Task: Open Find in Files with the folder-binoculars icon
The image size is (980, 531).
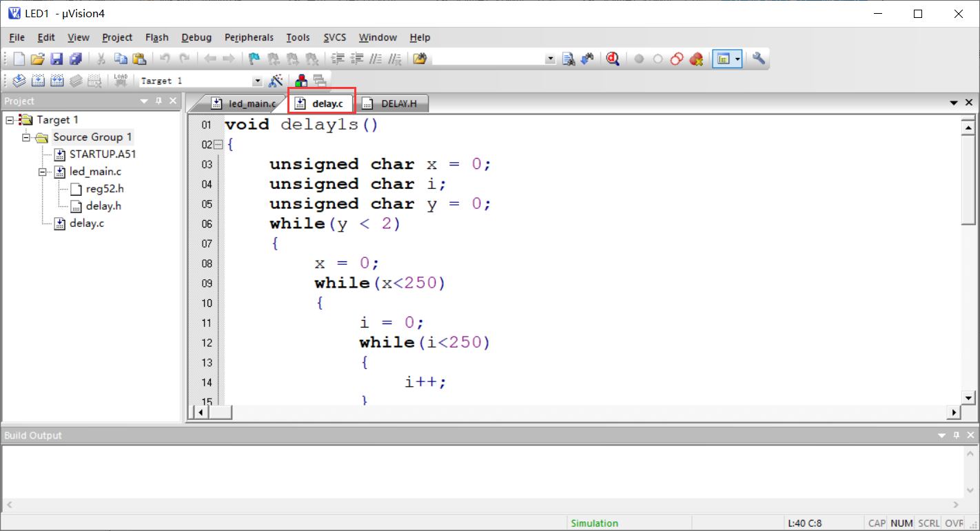Action: [x=420, y=59]
